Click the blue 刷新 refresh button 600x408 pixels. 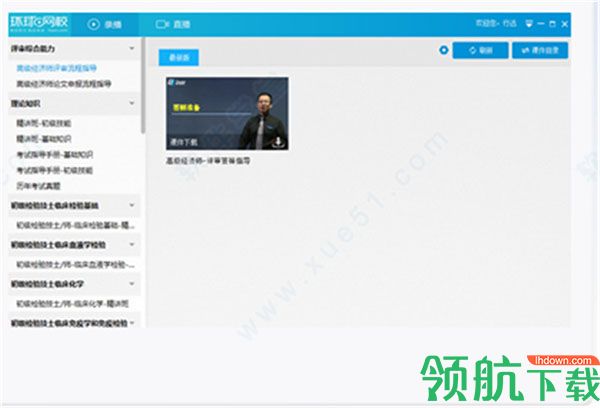[481, 50]
